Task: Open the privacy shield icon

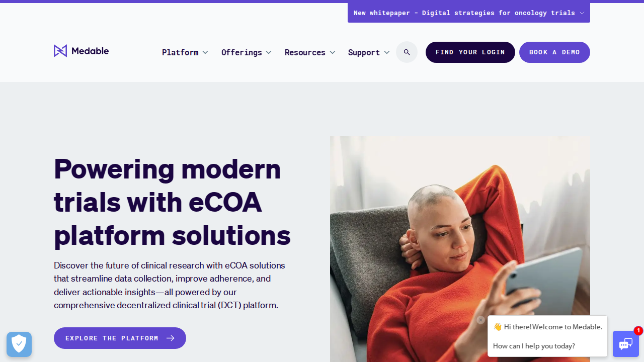Action: point(19,344)
